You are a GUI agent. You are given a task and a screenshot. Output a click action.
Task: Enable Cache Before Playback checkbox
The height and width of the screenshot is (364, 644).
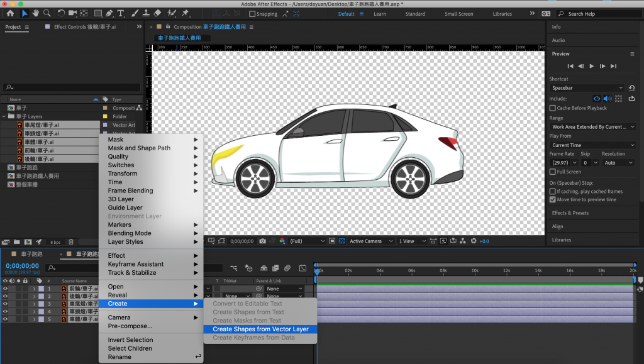tap(553, 108)
